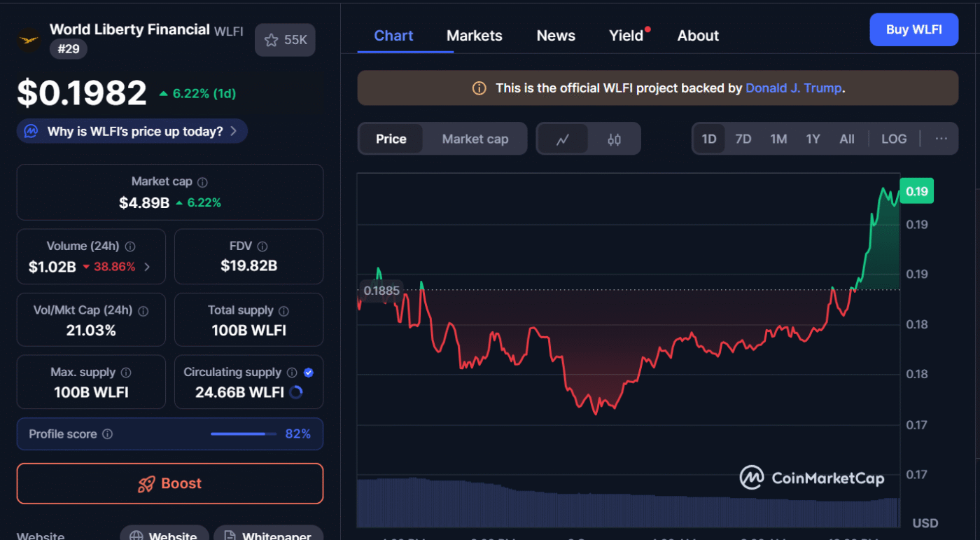Set chart range to 7D
The image size is (980, 540).
743,139
